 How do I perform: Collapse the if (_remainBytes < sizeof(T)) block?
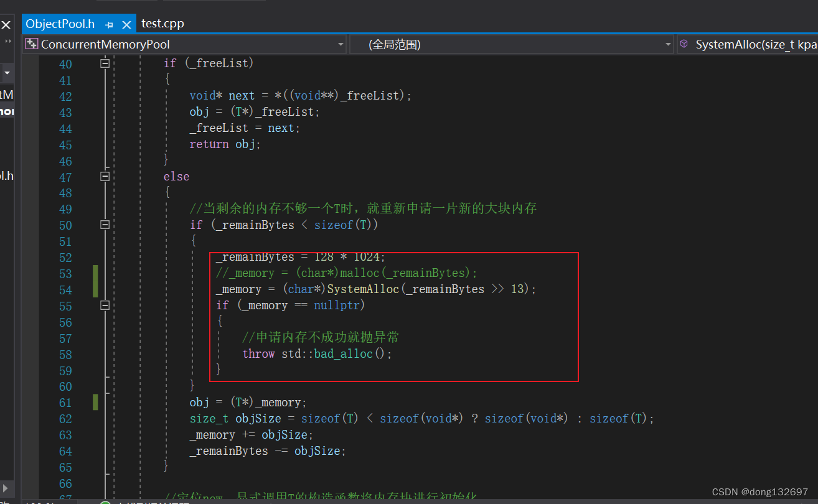pyautogui.click(x=105, y=225)
